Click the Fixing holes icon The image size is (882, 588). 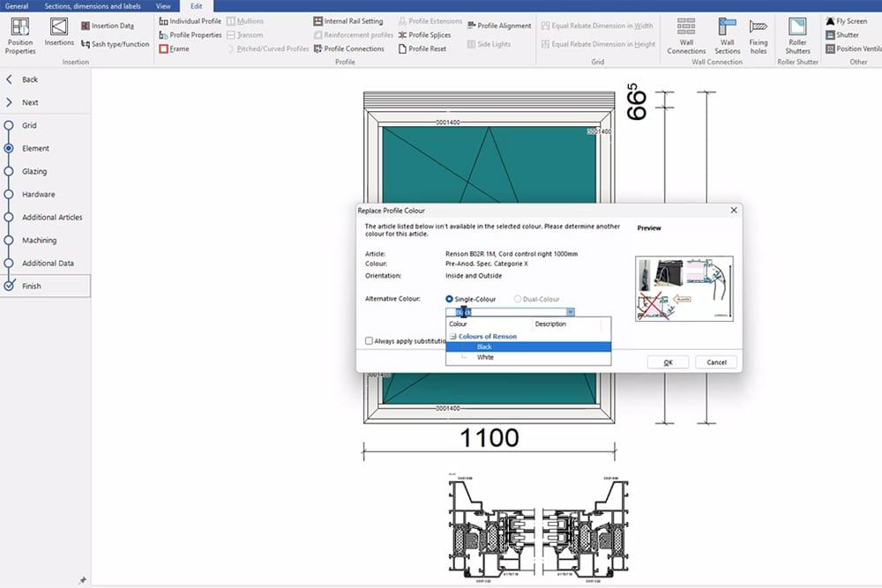(x=758, y=34)
